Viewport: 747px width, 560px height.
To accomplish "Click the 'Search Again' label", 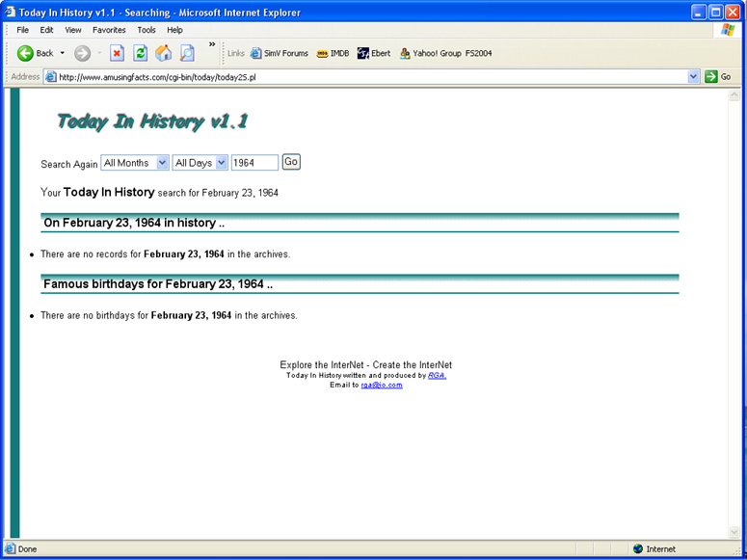I will [x=69, y=164].
